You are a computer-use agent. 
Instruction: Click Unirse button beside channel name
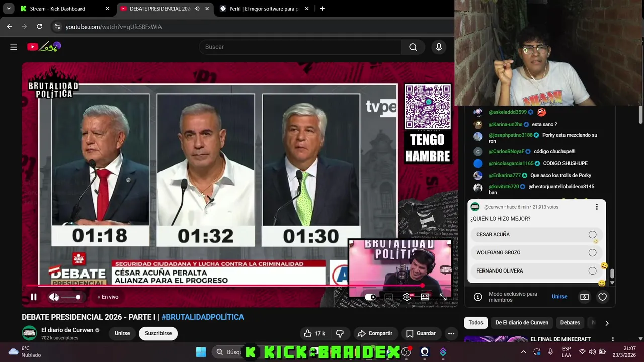tap(122, 333)
